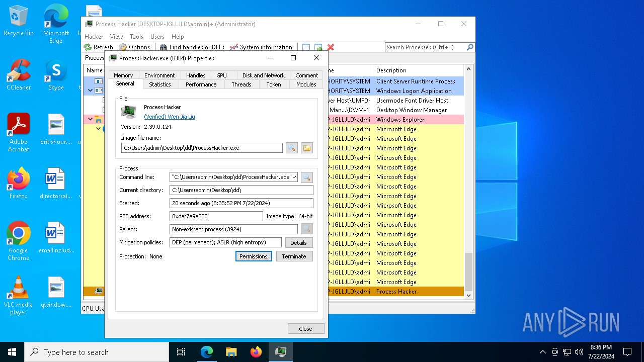Click Description column header

pyautogui.click(x=419, y=70)
